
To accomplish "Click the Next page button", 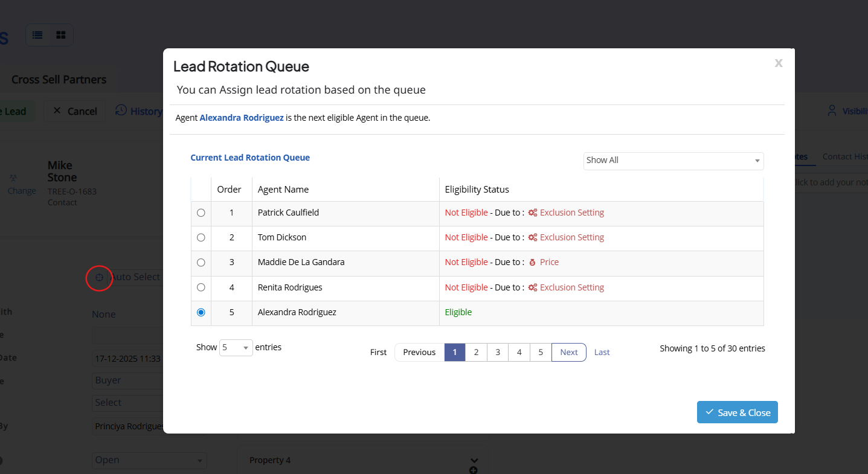I will coord(568,352).
